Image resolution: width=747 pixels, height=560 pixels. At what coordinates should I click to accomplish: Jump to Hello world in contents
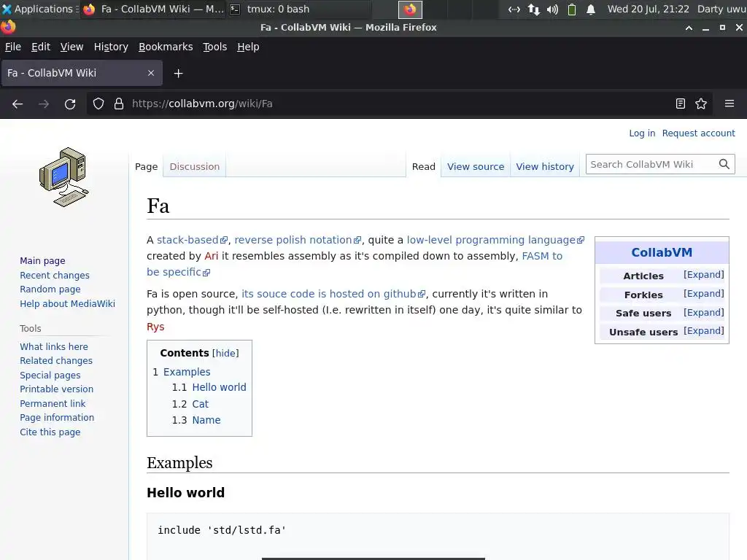point(219,387)
